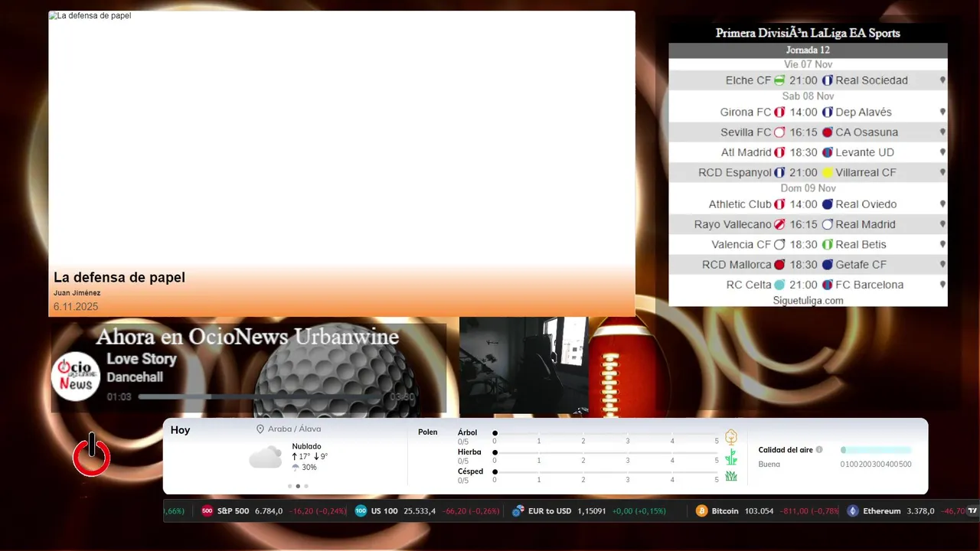The image size is (980, 551).
Task: Click the US 100 ticker icon
Action: 361,511
